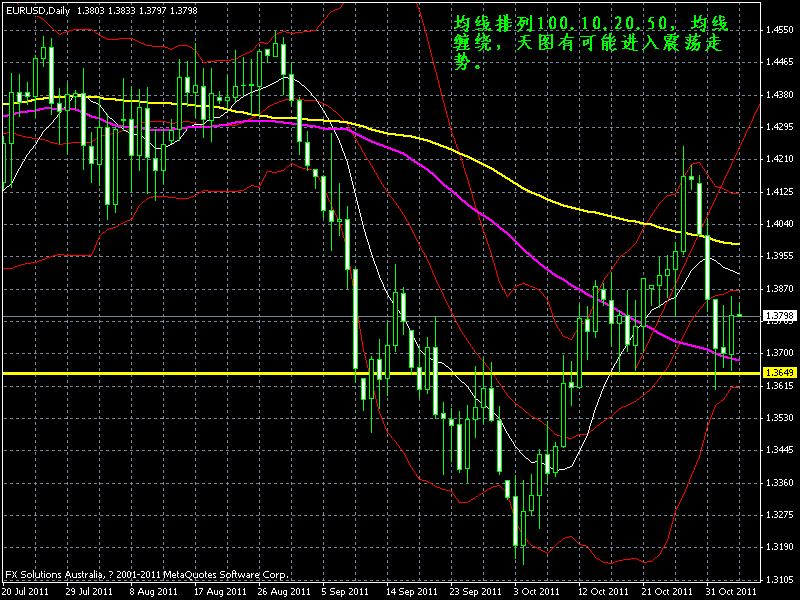Click the 1.4550 price axis label
The width and height of the screenshot is (800, 600).
[780, 30]
